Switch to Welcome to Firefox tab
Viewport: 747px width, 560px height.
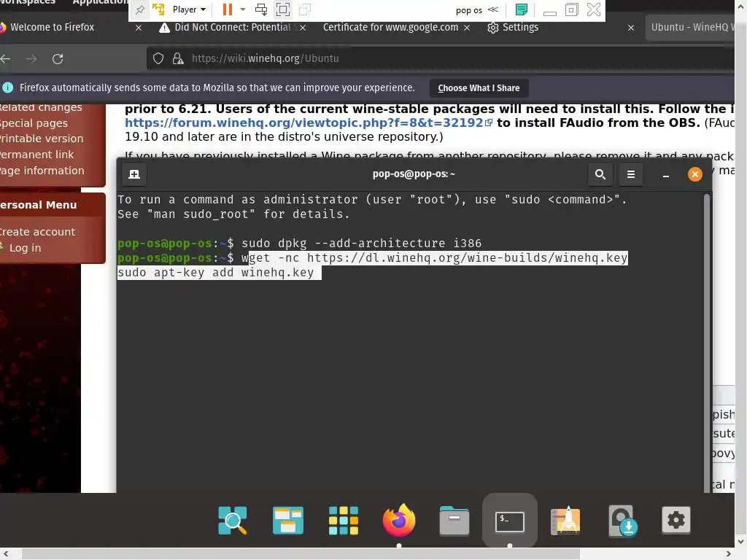tap(53, 27)
